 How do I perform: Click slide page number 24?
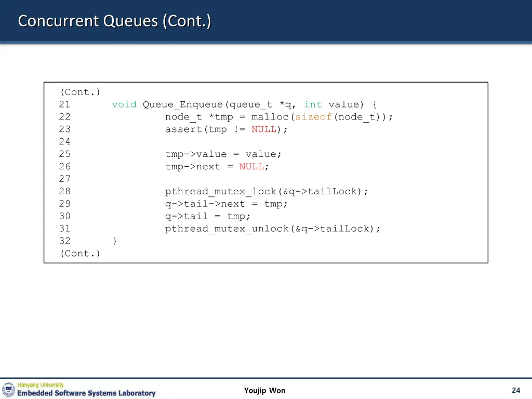(x=516, y=391)
